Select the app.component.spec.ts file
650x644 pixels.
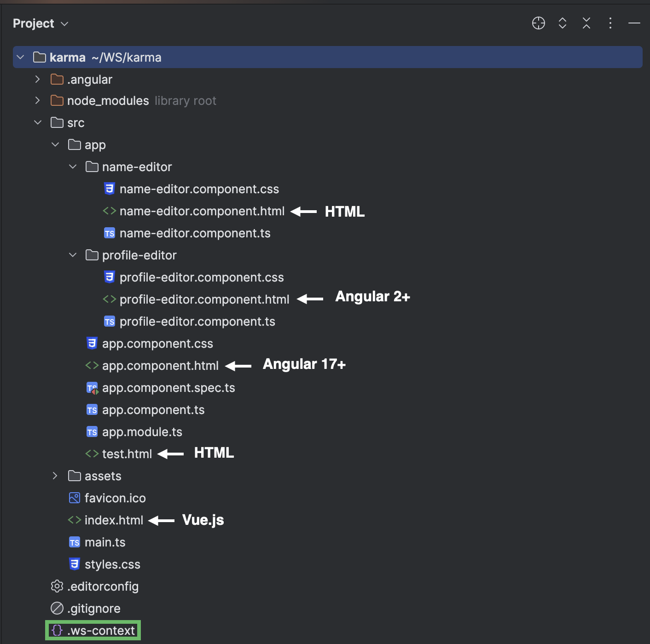[x=168, y=387]
